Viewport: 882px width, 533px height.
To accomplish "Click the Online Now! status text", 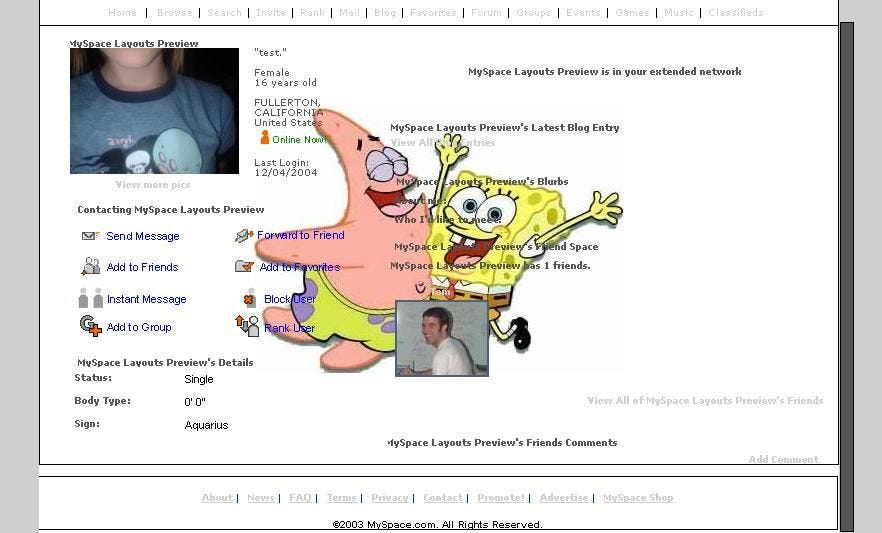I will 299,139.
